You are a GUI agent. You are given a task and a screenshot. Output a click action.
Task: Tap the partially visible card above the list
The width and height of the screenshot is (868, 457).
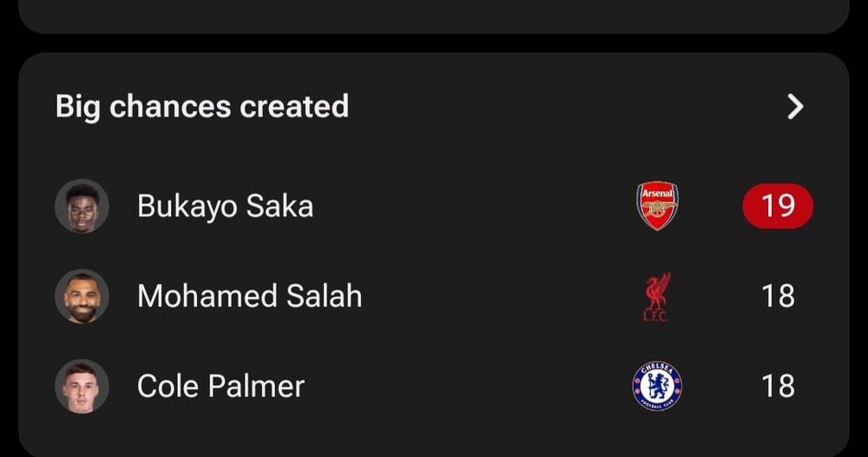[x=434, y=14]
